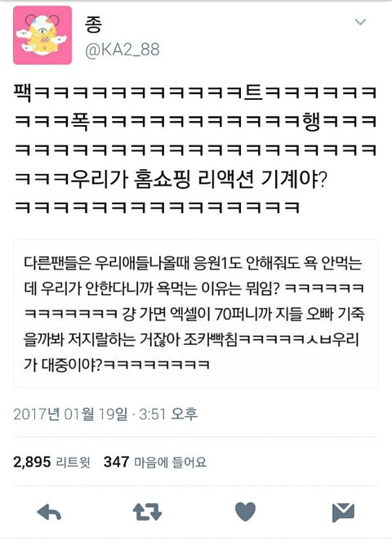Open the timestamp 2017년 01월 19일
Viewport: 392px width, 550px height.
[70, 414]
